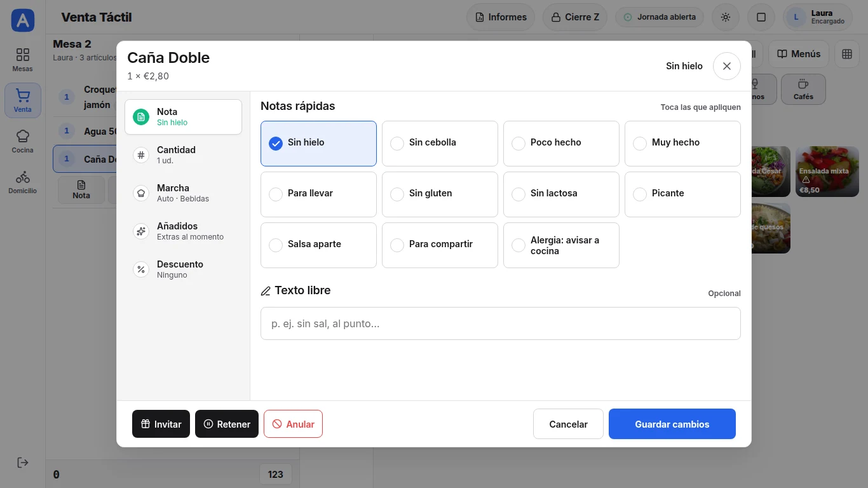Viewport: 868px width, 488px height.
Task: Click the Invitar button
Action: coord(161,424)
